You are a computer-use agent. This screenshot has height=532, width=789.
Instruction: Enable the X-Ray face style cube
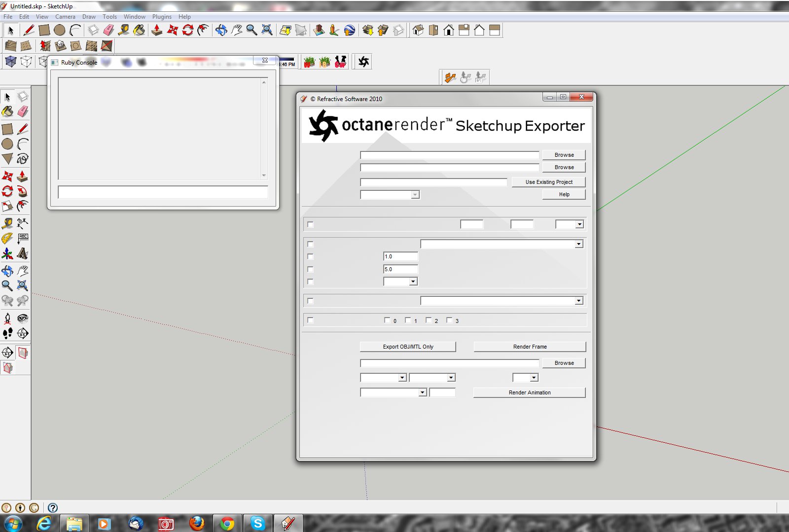[10, 62]
